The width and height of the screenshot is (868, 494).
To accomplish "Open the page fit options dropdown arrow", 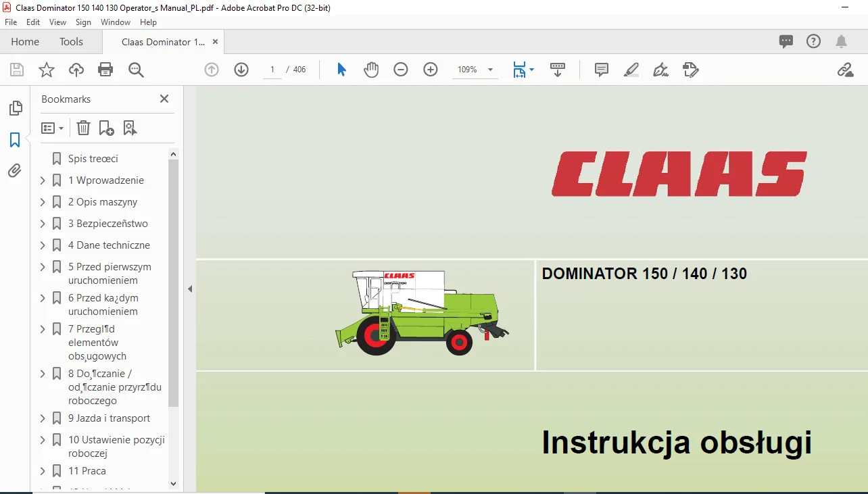I will 531,70.
